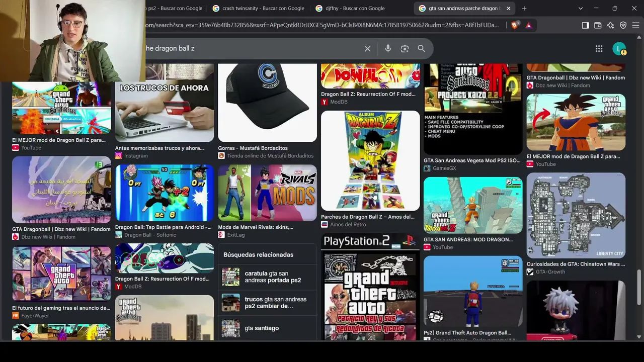
Task: Open the Project Kaizo 2.2 thumbnail
Action: click(x=473, y=109)
